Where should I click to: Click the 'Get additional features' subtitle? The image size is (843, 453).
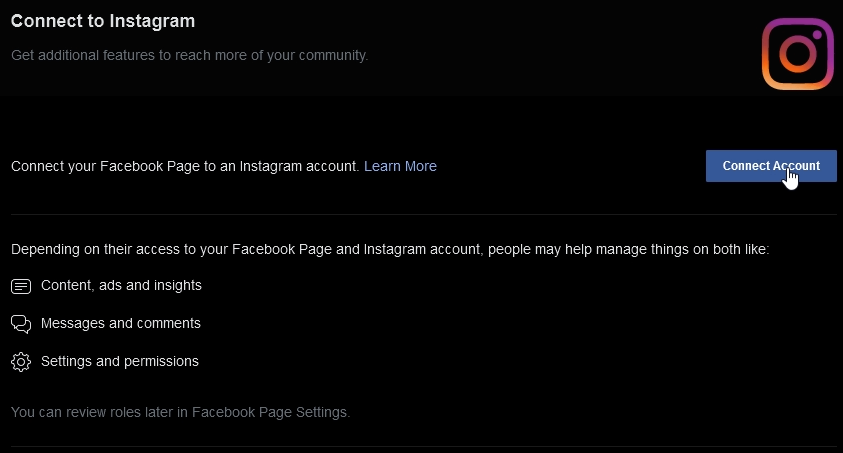189,55
